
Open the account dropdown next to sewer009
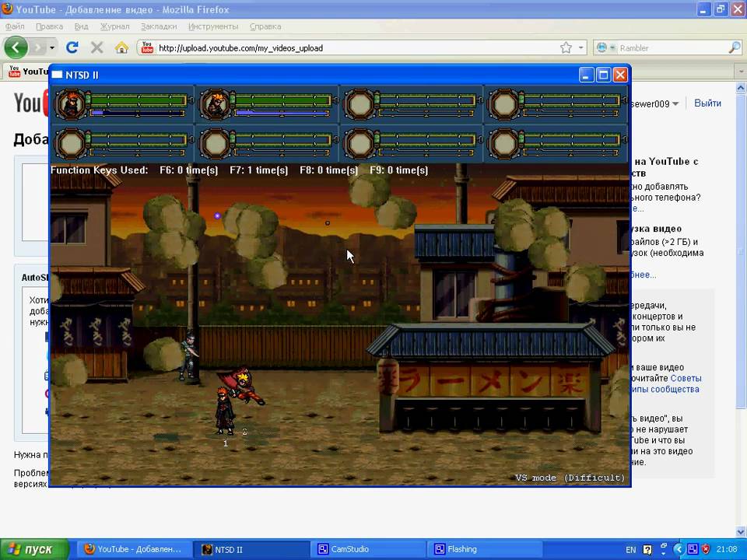675,103
